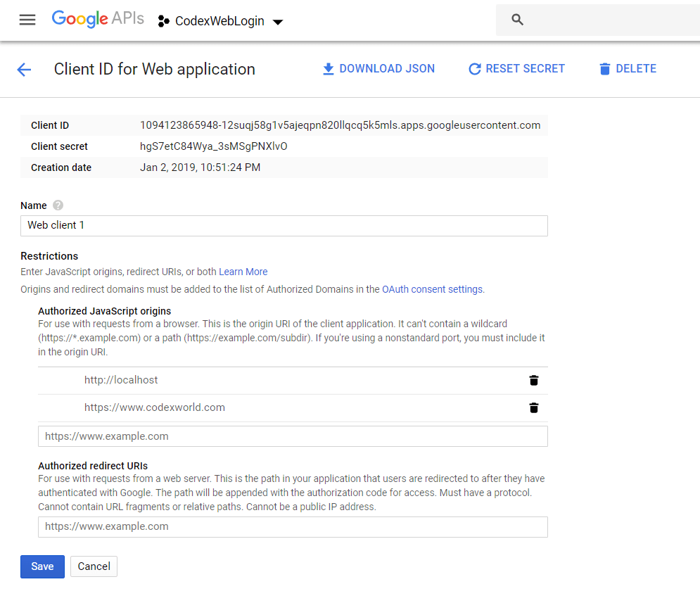Click the search magnifier icon
The height and width of the screenshot is (596, 700).
coord(517,20)
